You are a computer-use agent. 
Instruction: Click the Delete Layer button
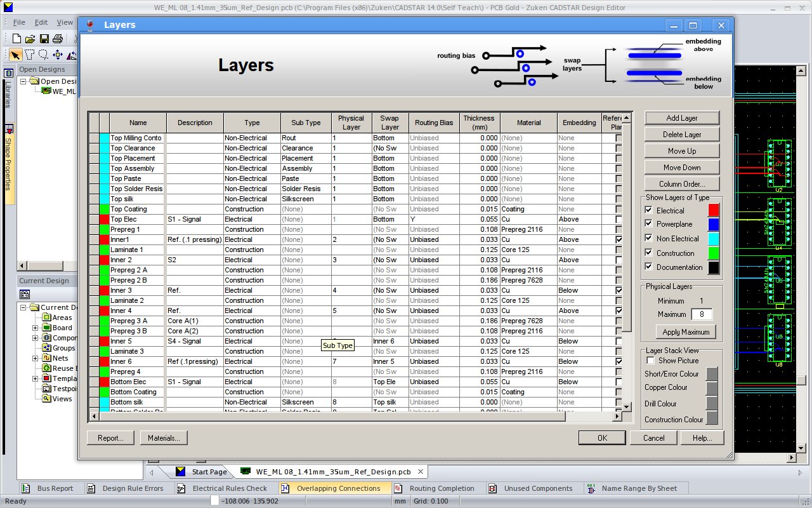[682, 135]
